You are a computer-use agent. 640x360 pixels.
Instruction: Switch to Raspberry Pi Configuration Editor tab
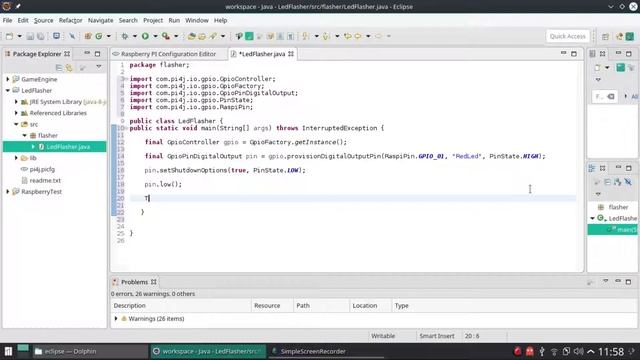(168, 54)
